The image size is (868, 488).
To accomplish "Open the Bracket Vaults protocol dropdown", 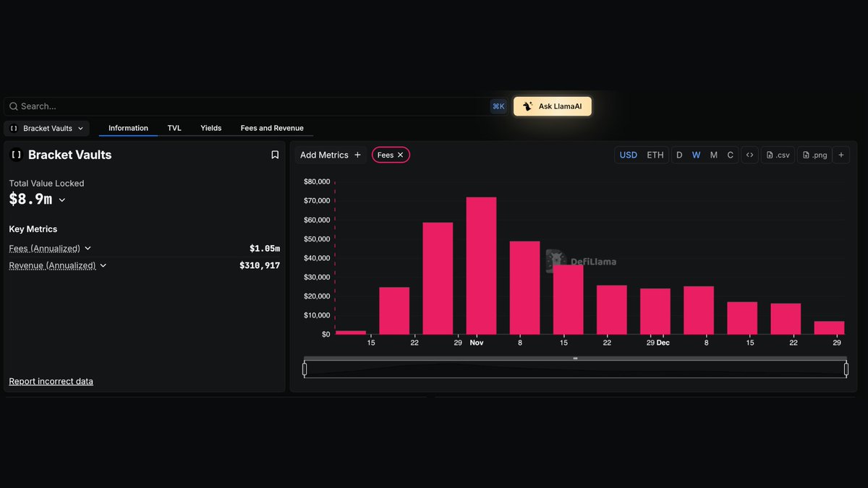I will [47, 129].
